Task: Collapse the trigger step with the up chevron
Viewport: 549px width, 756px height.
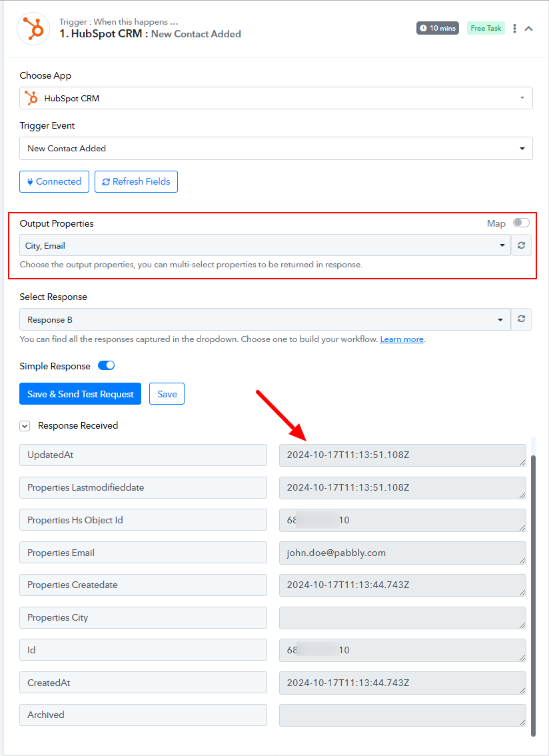Action: (529, 29)
